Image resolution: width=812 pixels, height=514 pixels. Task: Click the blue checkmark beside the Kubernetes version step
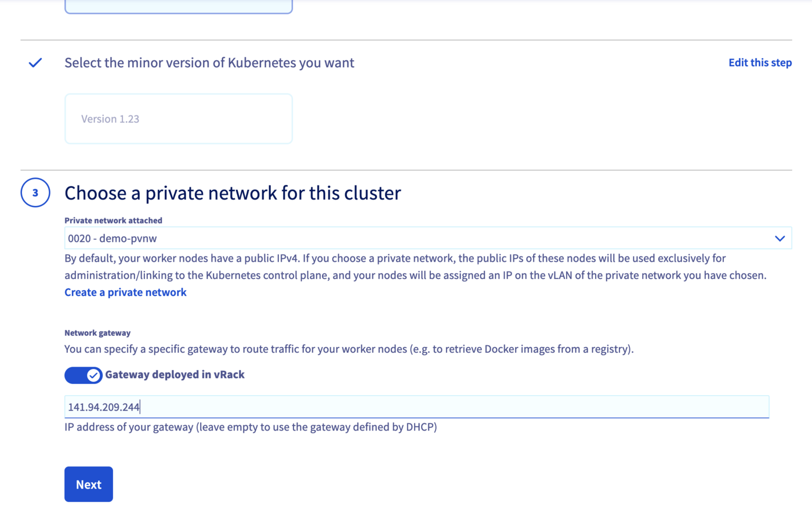35,62
